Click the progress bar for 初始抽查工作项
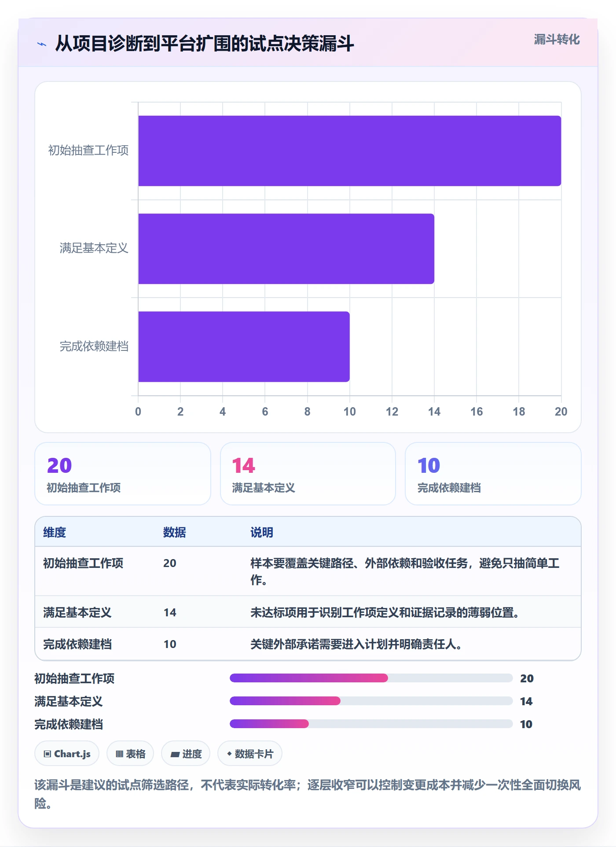This screenshot has height=847, width=616. [x=371, y=678]
